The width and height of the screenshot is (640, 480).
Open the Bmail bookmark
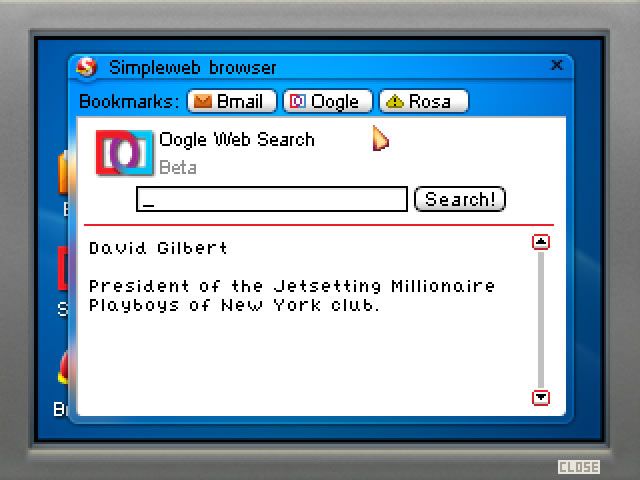coord(232,101)
